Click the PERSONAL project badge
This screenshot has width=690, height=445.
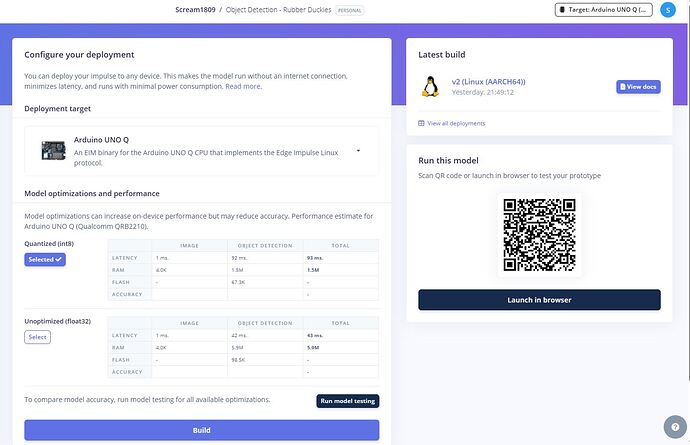tap(349, 10)
